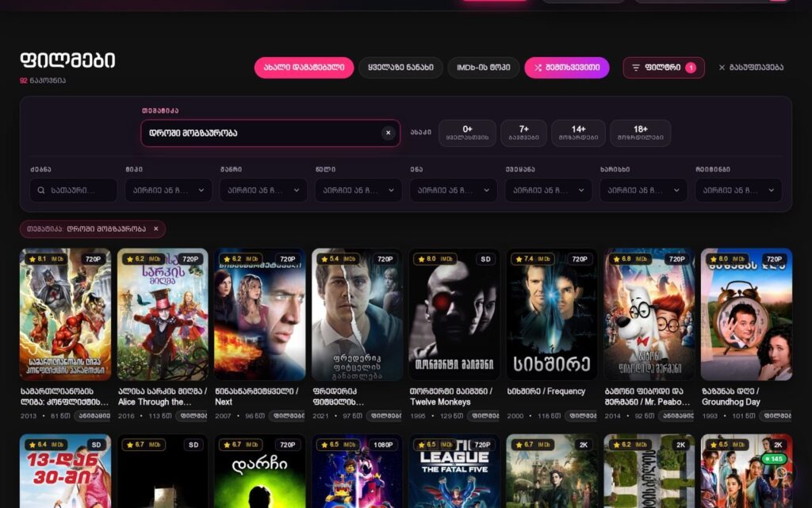This screenshot has height=508, width=812.
Task: Open the რეიტინგი rating dropdown
Action: [738, 190]
